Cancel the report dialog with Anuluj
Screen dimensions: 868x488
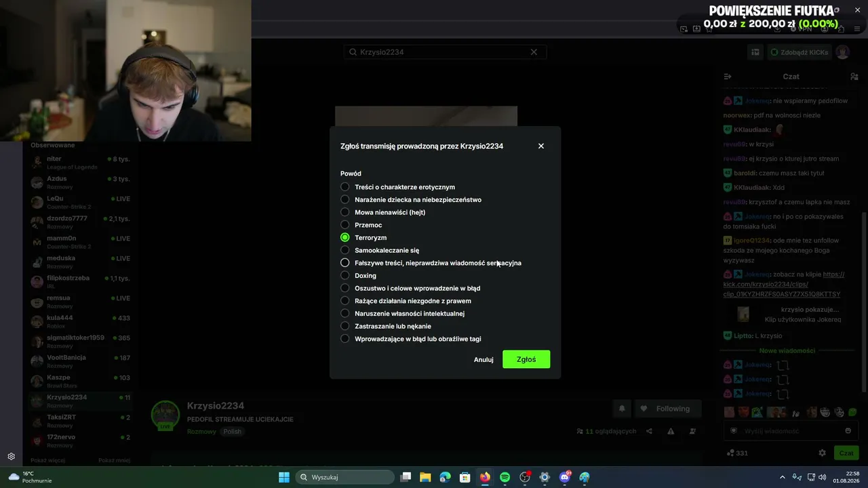484,360
